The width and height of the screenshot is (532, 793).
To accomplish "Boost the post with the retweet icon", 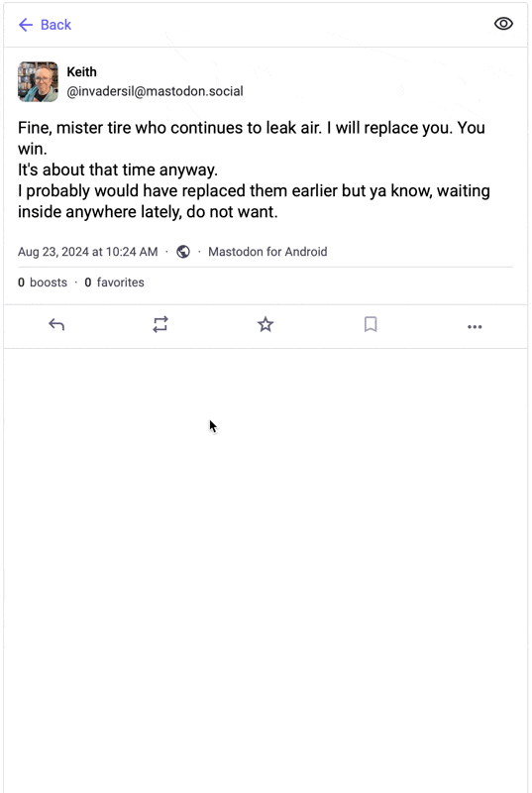I will [x=160, y=325].
